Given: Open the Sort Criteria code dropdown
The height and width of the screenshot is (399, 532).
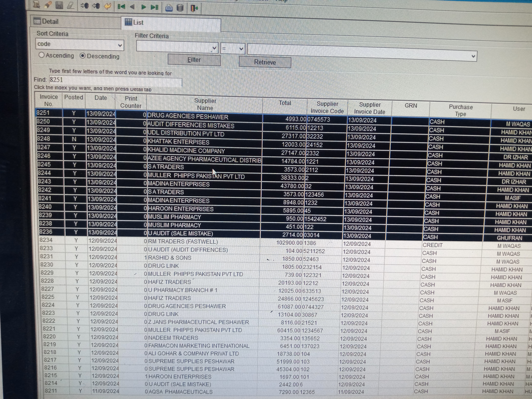Looking at the screenshot, I should [120, 45].
